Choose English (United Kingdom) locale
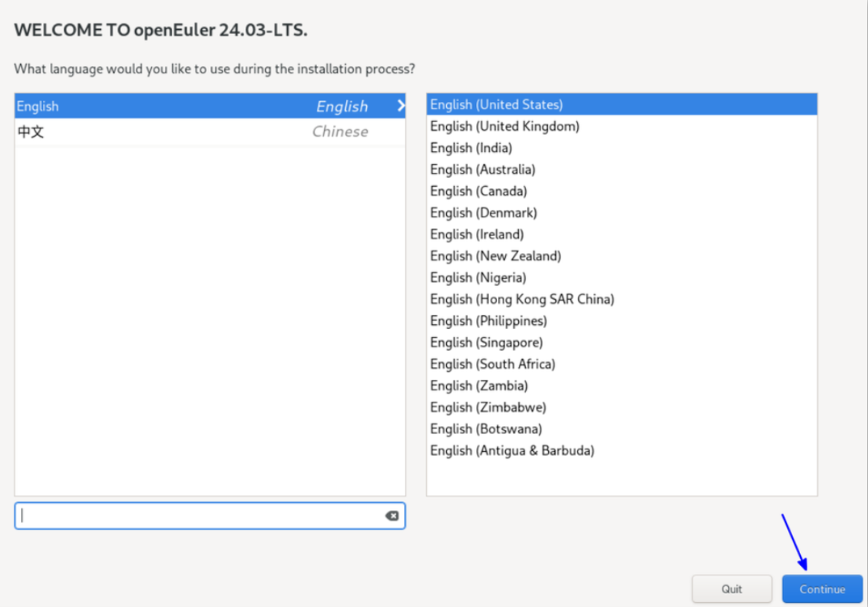 click(622, 126)
